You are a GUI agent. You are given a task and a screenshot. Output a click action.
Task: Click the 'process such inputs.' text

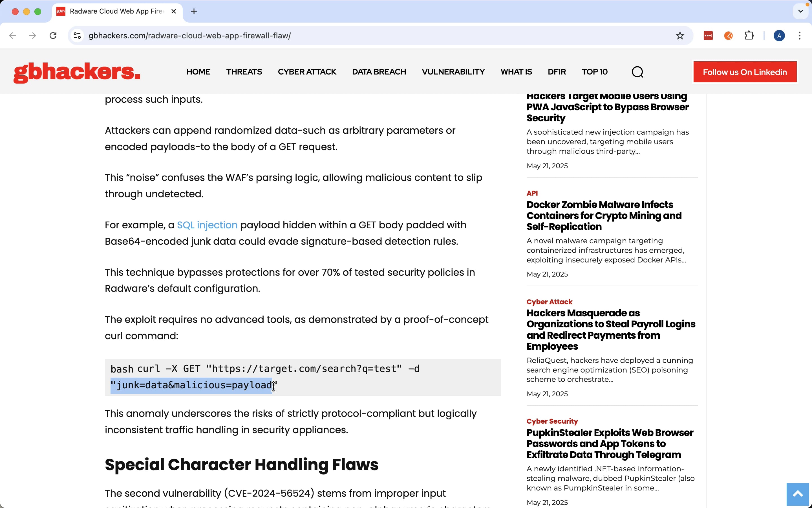tap(154, 99)
